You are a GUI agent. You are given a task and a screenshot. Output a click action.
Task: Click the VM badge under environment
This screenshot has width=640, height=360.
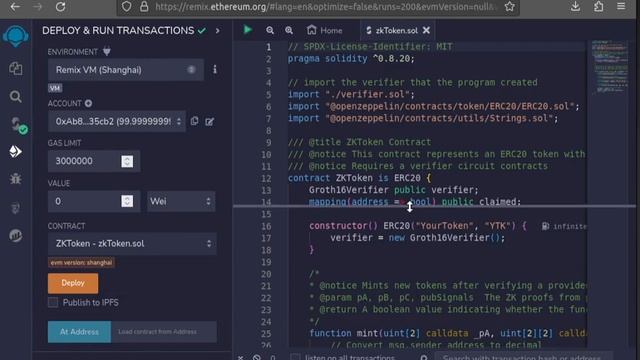(55, 88)
